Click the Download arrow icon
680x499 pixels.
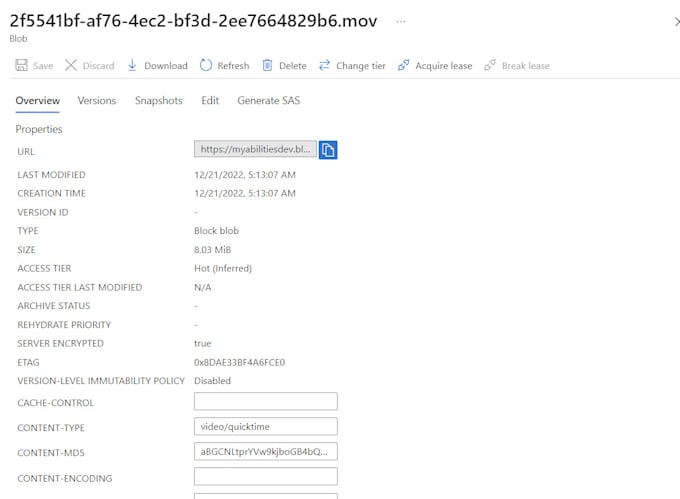coord(132,65)
